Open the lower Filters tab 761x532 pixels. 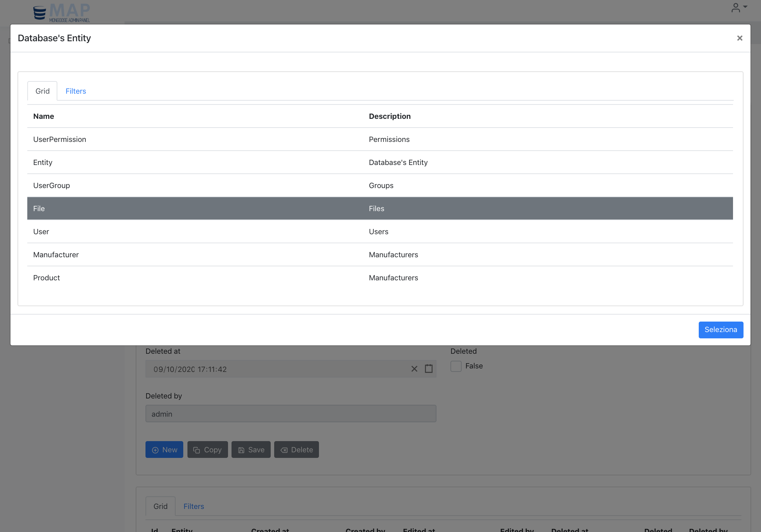pos(193,506)
